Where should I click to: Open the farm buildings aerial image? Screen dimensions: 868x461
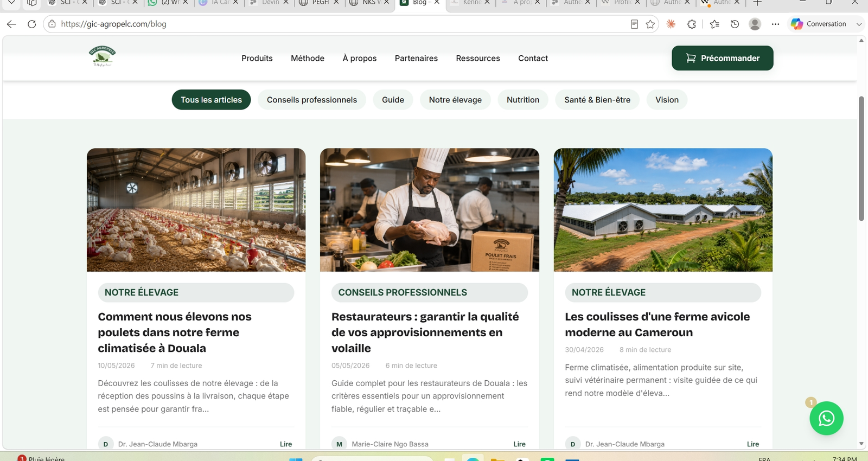(x=663, y=210)
